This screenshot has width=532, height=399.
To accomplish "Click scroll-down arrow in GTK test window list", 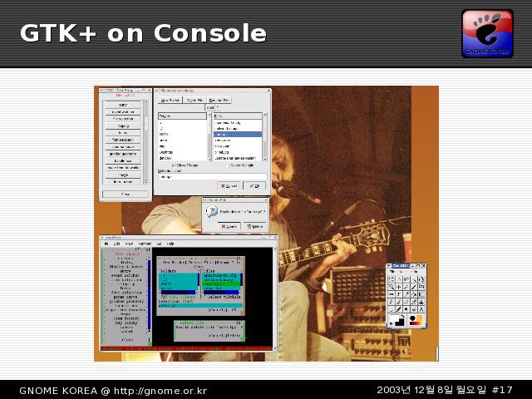I will click(x=146, y=185).
